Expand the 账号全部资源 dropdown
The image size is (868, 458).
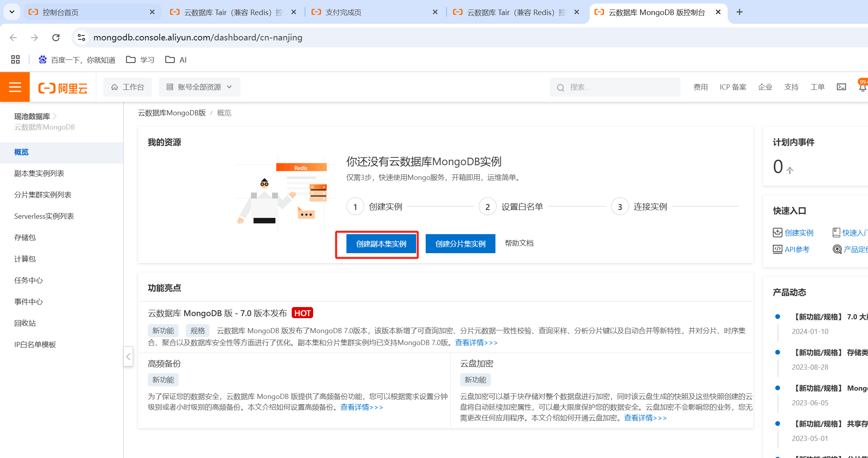[x=199, y=87]
